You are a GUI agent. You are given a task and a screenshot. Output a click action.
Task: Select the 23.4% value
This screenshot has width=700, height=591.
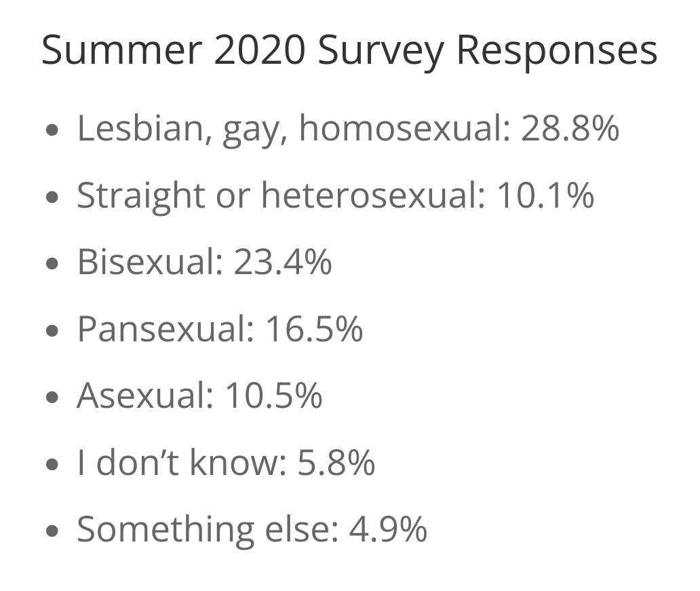(x=283, y=262)
